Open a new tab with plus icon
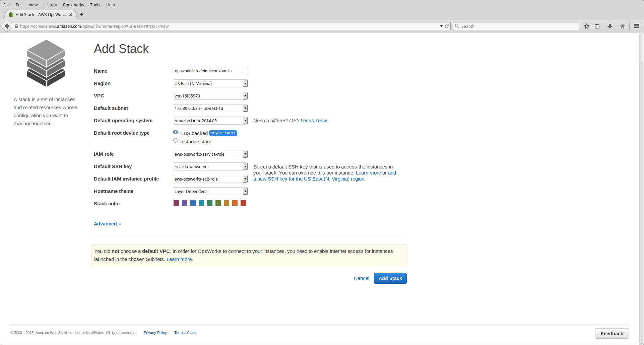644x345 pixels. tap(82, 15)
